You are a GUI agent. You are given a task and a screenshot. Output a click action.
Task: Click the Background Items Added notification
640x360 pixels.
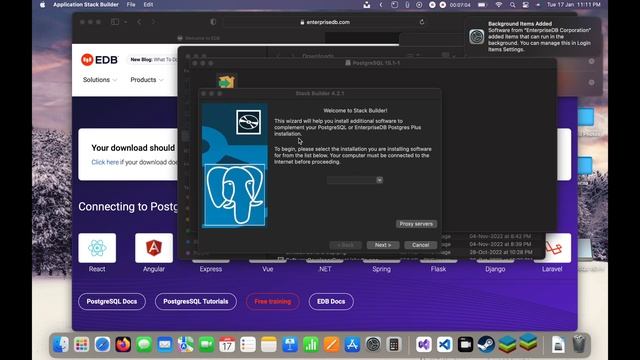(x=532, y=36)
